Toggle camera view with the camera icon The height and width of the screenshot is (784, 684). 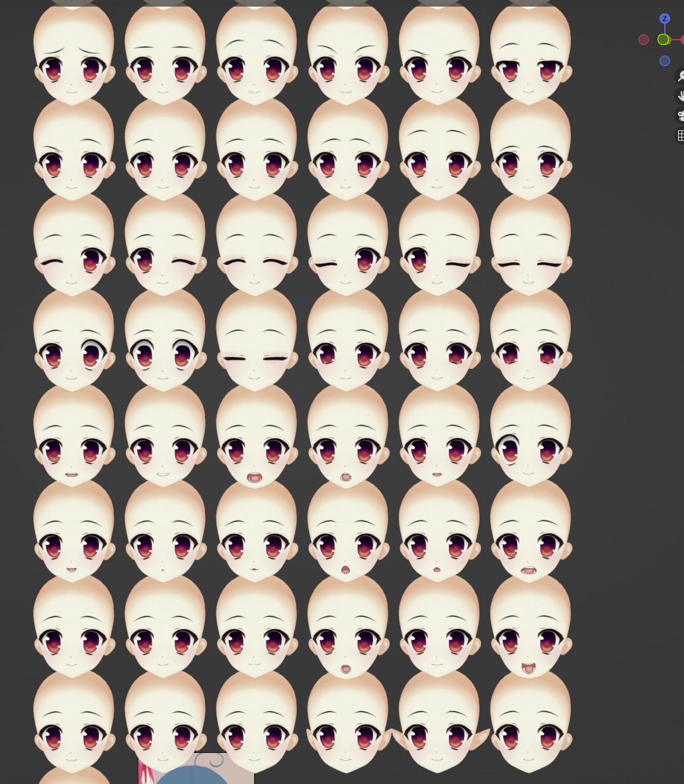[681, 116]
